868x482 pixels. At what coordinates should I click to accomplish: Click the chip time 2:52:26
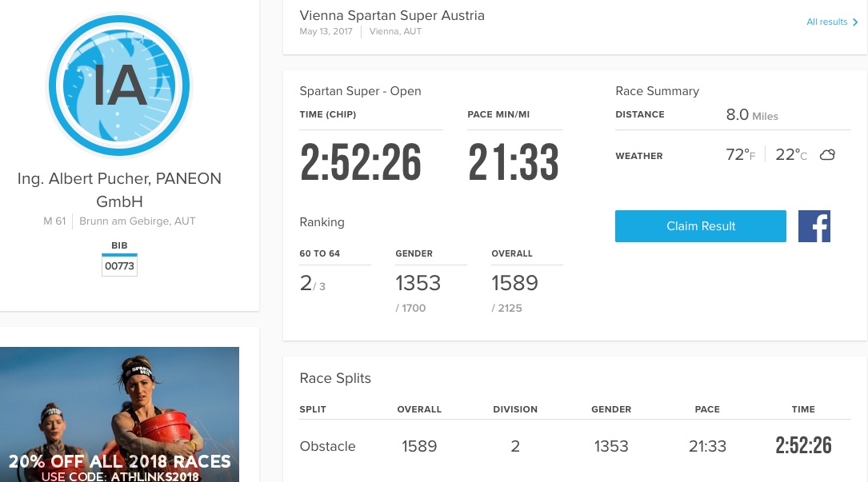360,162
